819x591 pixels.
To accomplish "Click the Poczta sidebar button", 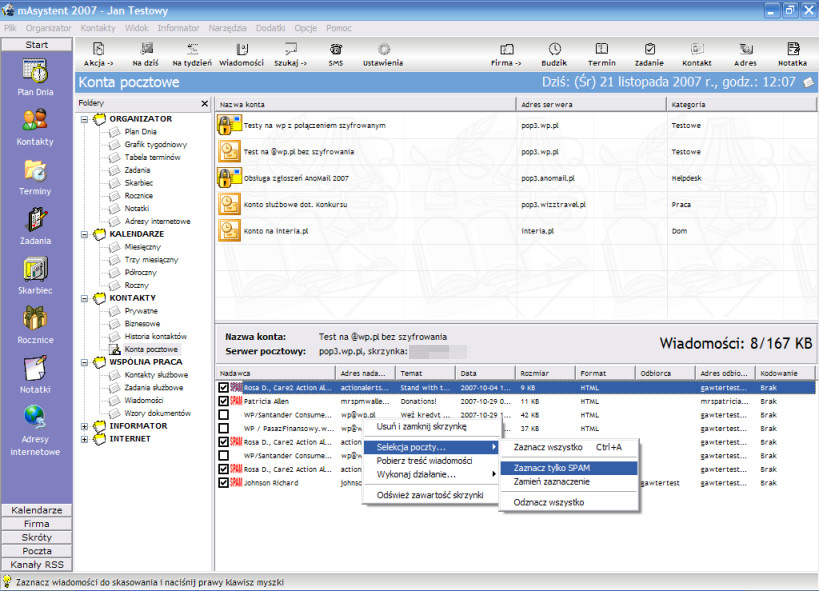I will pyautogui.click(x=37, y=551).
